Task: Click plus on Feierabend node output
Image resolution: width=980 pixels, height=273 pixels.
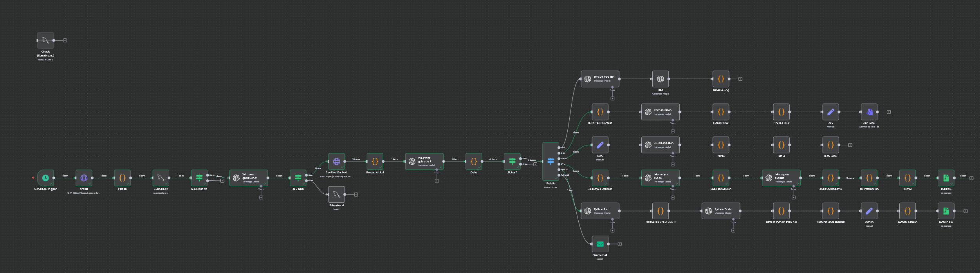Action: pos(356,195)
